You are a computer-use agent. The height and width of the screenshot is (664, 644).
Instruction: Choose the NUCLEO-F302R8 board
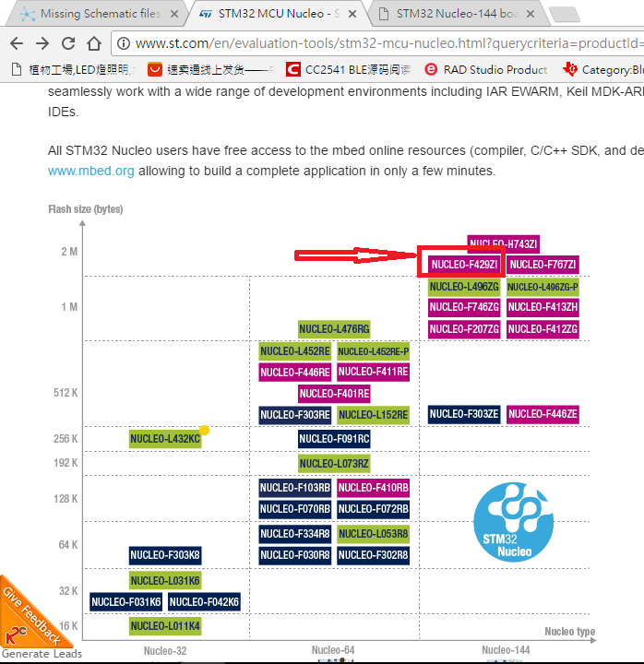pyautogui.click(x=374, y=555)
